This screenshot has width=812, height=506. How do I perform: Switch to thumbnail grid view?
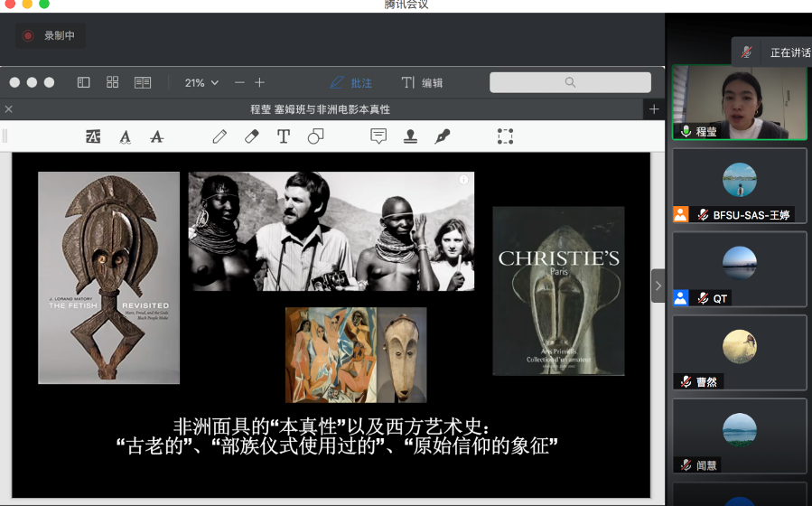113,82
